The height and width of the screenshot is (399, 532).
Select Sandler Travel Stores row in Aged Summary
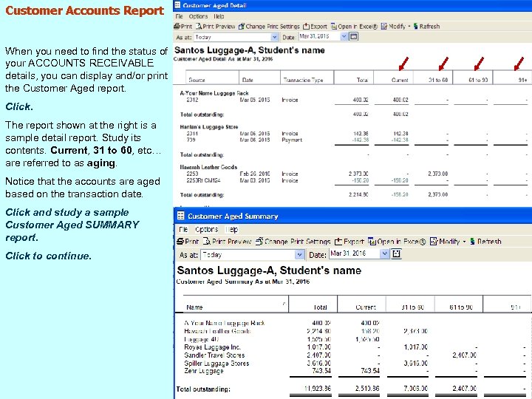(355, 355)
